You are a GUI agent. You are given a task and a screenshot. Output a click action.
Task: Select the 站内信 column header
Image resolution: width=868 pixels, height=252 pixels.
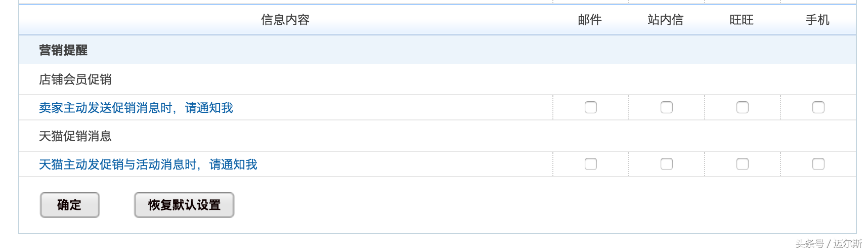[x=665, y=20]
